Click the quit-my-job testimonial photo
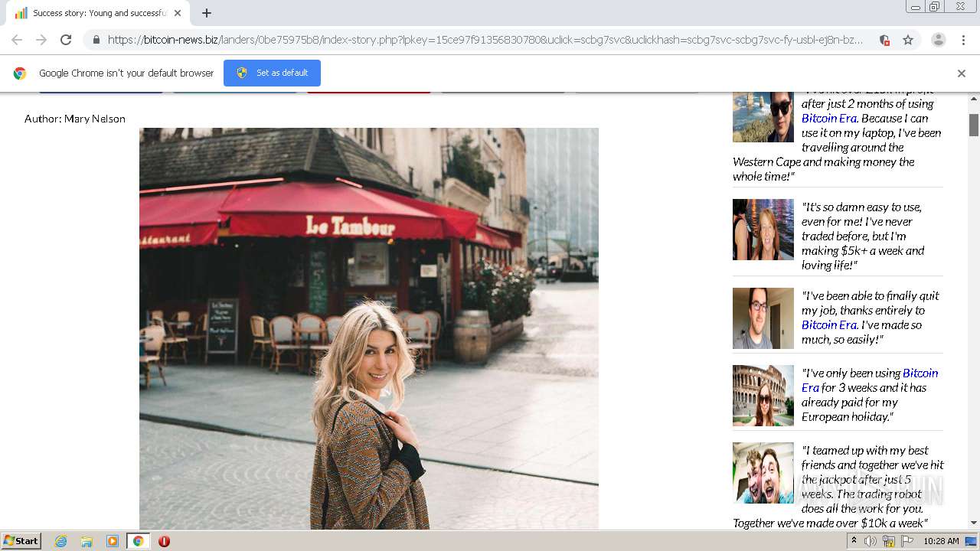This screenshot has width=980, height=551. [x=763, y=318]
